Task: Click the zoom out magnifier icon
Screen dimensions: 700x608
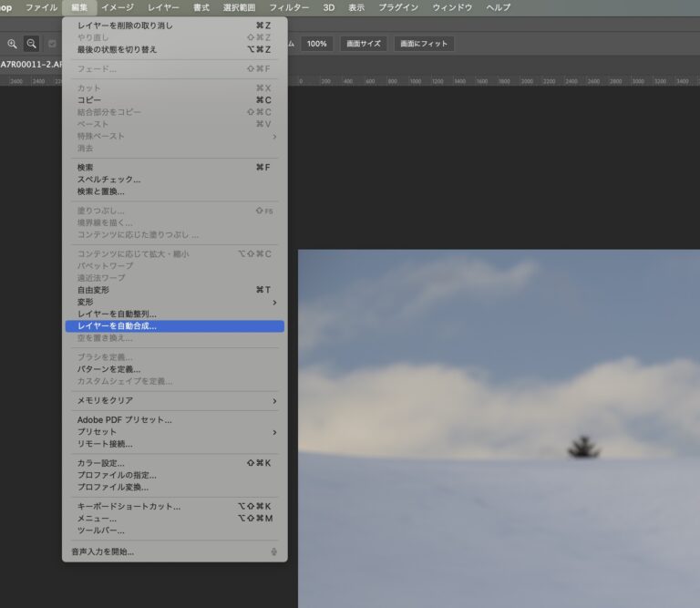Action: (32, 44)
